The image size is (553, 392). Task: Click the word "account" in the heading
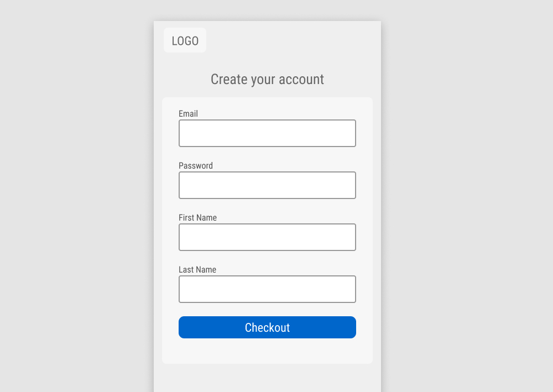(x=301, y=80)
